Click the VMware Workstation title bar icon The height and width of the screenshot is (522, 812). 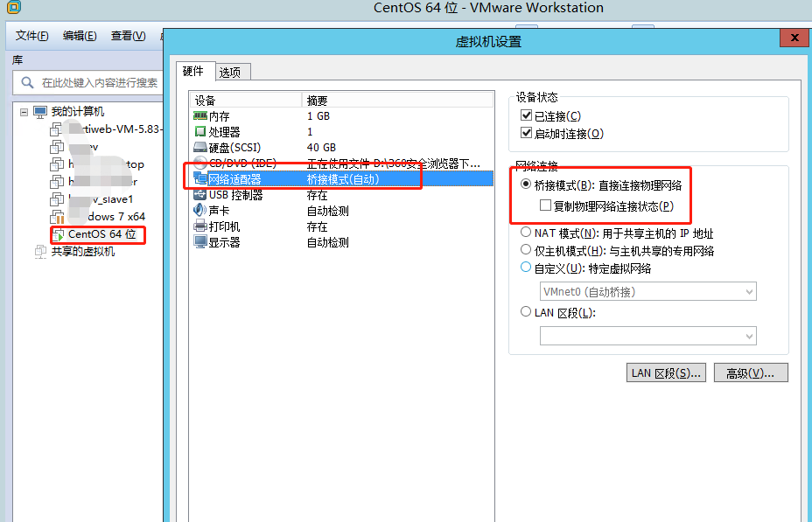(13, 7)
